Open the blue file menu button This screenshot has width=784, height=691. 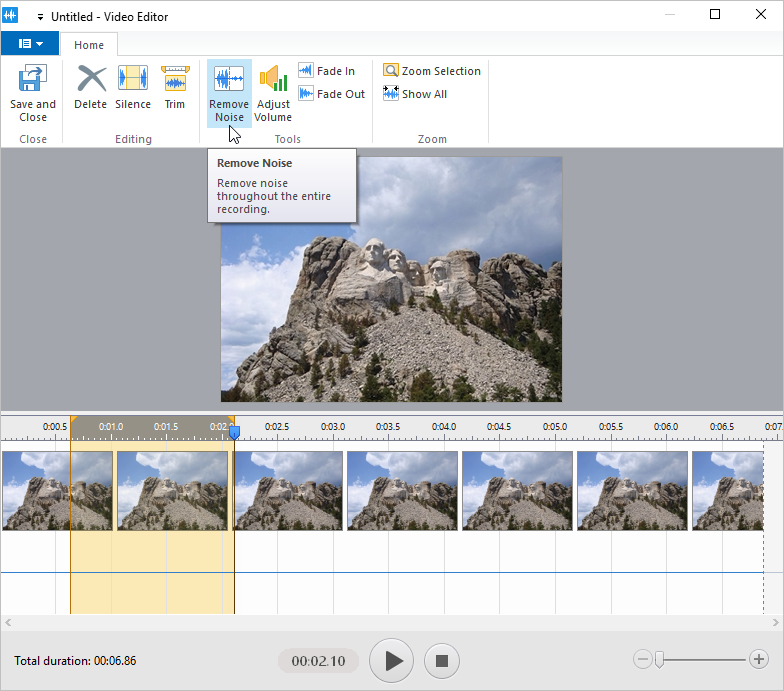[x=30, y=44]
